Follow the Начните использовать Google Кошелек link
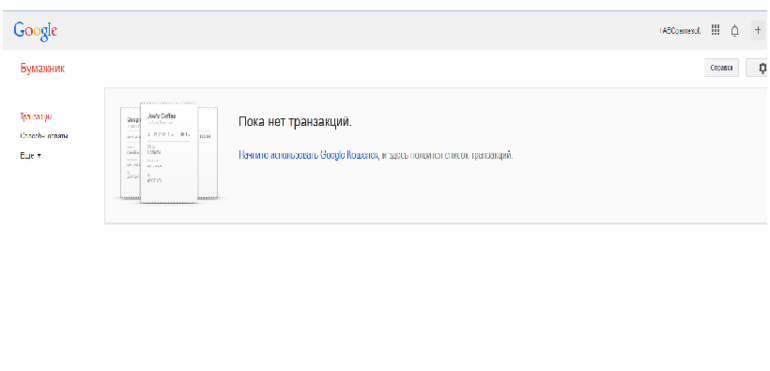Screen dimensions: 770x371 [x=308, y=155]
